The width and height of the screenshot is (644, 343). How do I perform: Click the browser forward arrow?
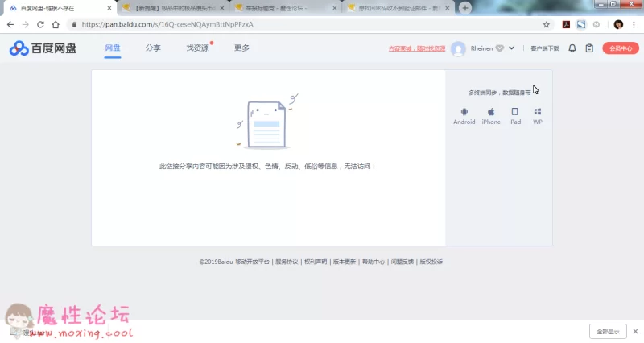pos(26,25)
